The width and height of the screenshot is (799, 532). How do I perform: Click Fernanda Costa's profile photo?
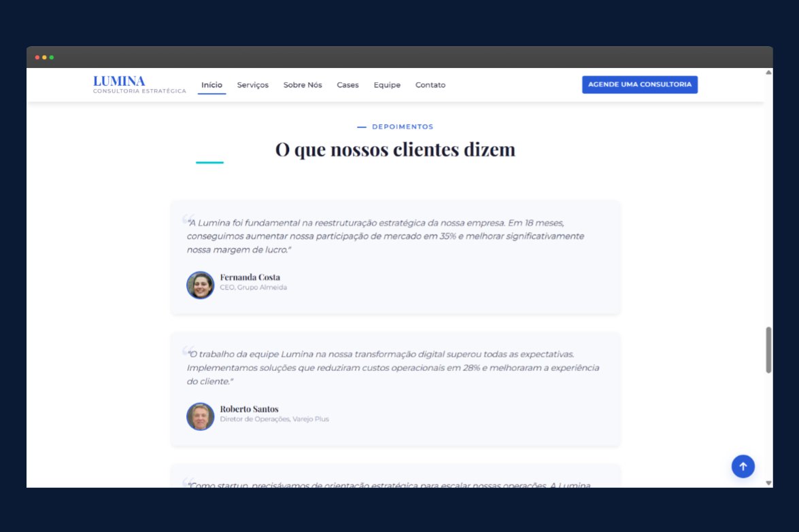tap(200, 285)
